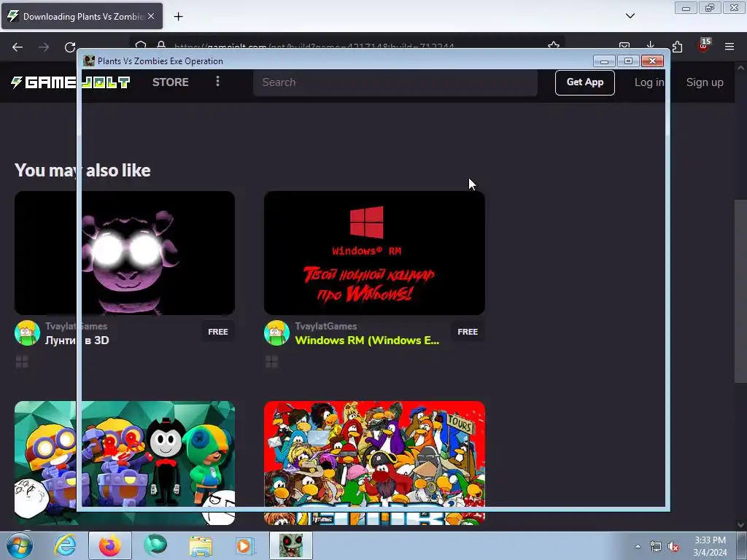The width and height of the screenshot is (747, 560).
Task: Click the TvaylatGames avatar next to Лунтик в 3D
Action: [27, 332]
